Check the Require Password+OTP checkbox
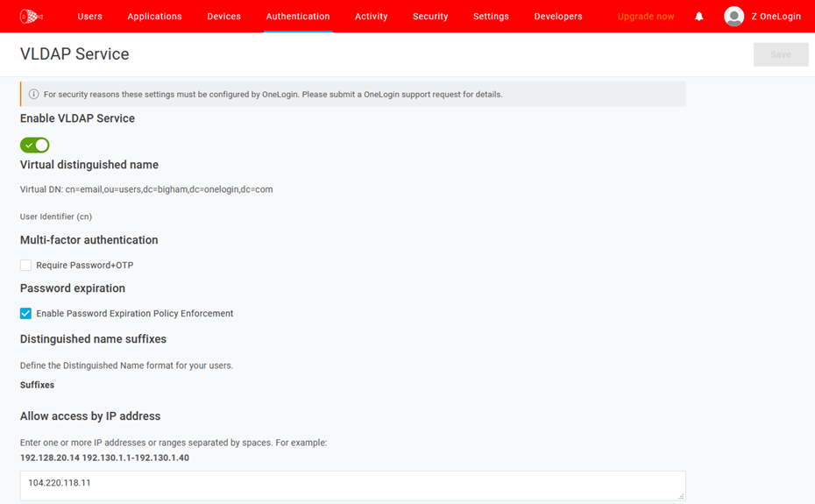Screen dimensions: 815x504 coord(25,266)
